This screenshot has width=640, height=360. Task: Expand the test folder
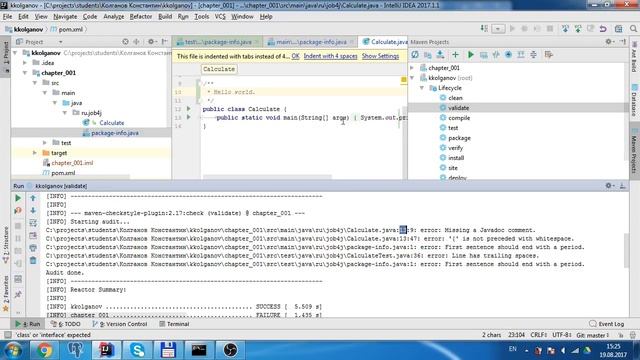[x=45, y=143]
